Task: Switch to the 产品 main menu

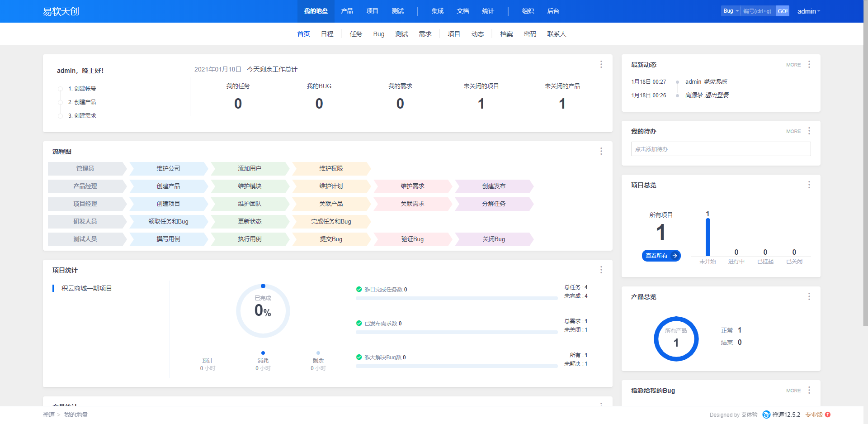Action: [347, 11]
